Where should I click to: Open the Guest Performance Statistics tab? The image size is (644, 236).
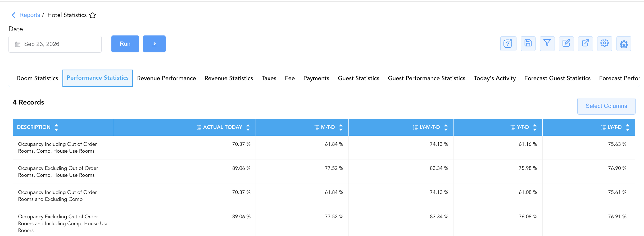click(x=427, y=78)
